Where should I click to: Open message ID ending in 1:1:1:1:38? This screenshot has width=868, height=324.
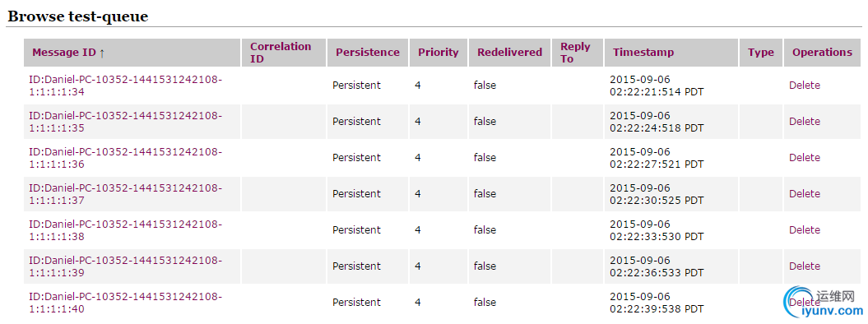pyautogui.click(x=125, y=230)
